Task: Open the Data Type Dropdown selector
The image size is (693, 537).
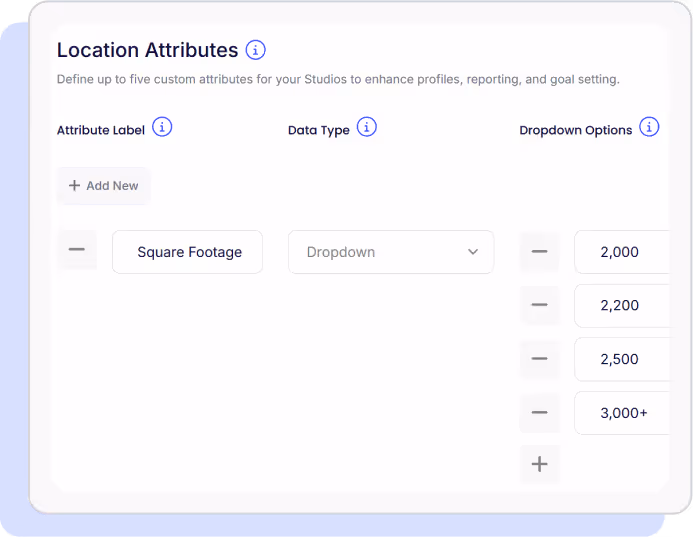Action: [x=391, y=252]
